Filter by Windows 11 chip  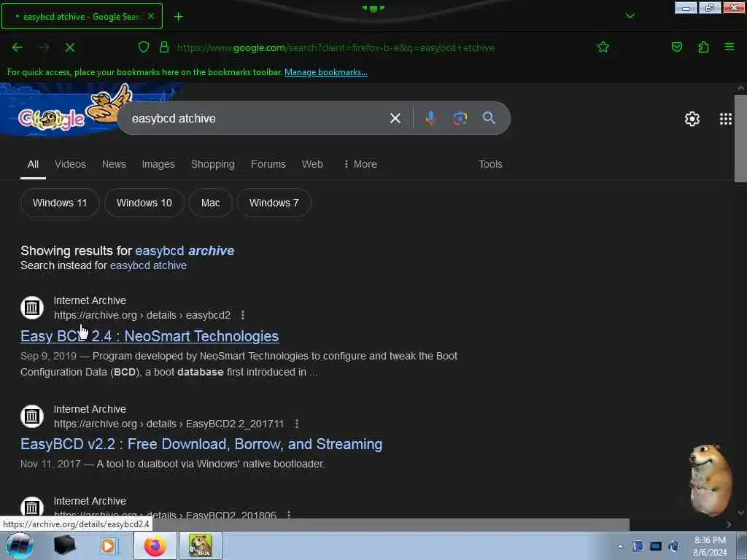(60, 203)
